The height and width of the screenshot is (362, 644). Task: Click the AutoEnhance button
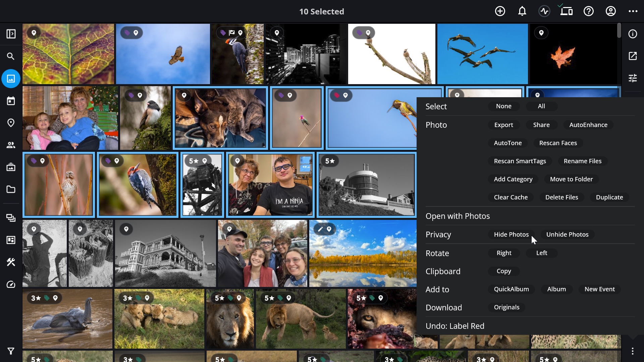click(x=588, y=125)
